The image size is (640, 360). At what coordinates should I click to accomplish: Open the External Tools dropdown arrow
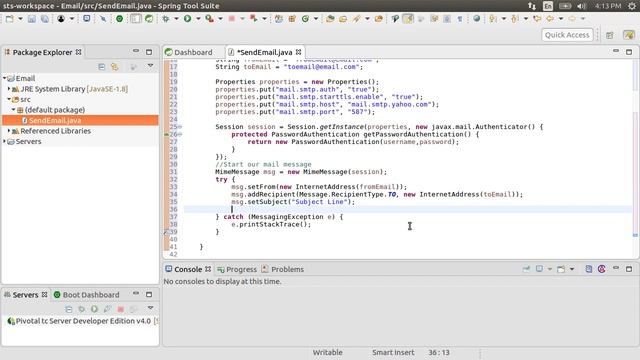click(220, 19)
